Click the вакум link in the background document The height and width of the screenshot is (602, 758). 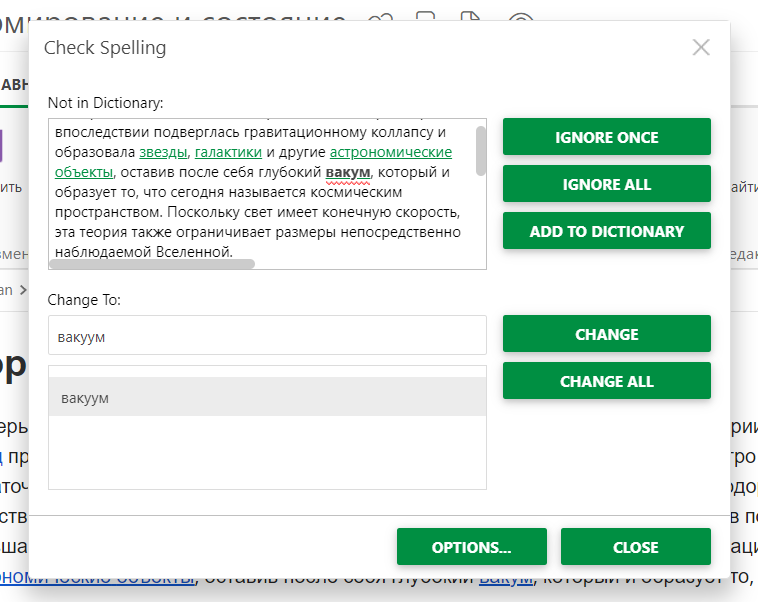tap(505, 578)
